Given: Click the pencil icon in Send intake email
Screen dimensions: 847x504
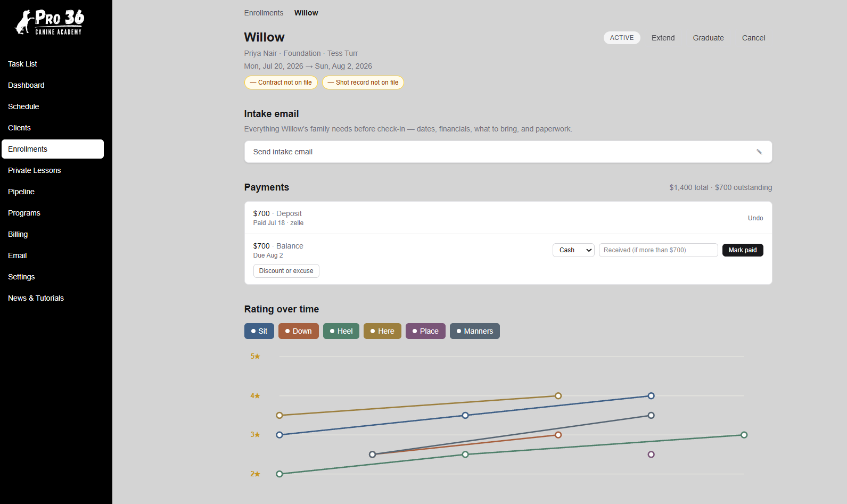Looking at the screenshot, I should (759, 152).
